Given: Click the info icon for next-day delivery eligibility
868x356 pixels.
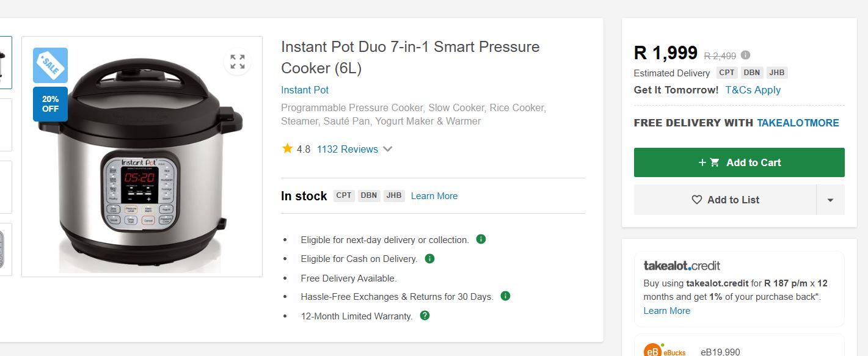Looking at the screenshot, I should tap(481, 239).
